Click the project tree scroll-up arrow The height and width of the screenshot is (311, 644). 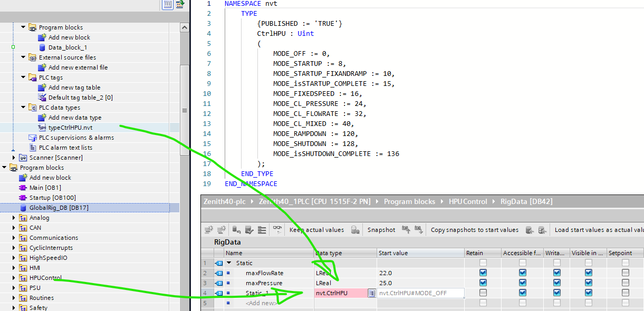point(184,26)
